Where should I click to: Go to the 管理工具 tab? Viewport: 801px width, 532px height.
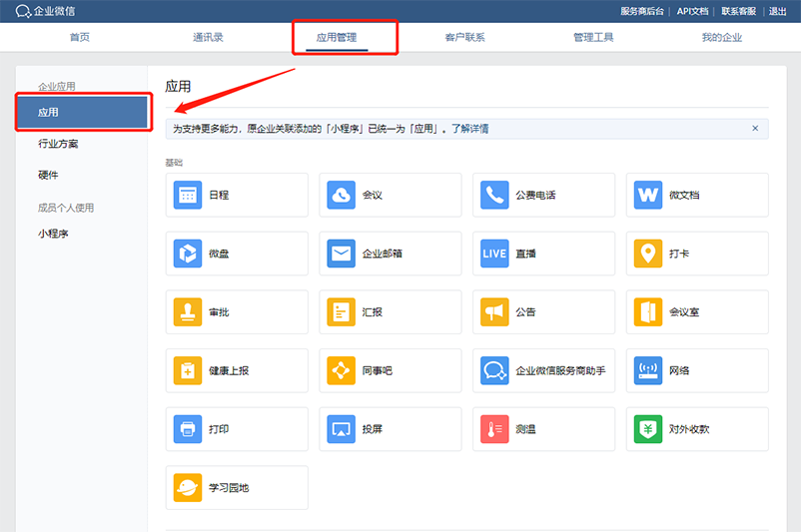point(593,37)
